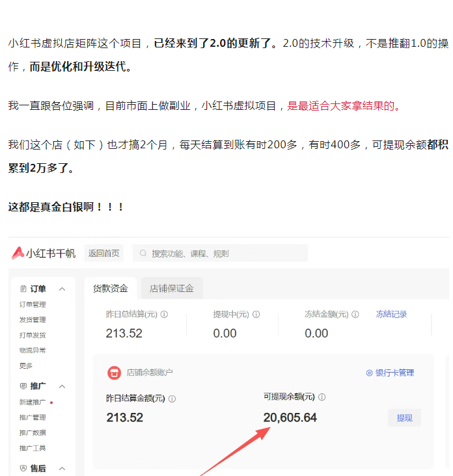This screenshot has width=453, height=476.
Task: Click the 213.52 value under 昨日结算金额(元)
Action: point(124,417)
